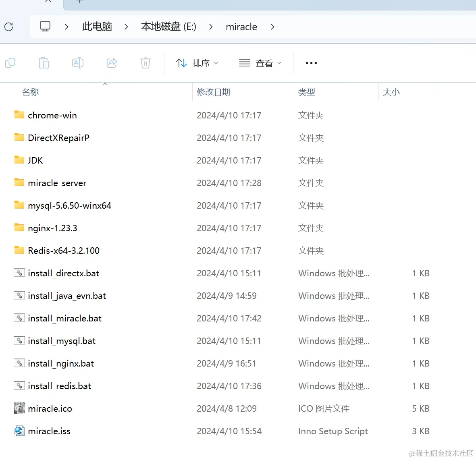Screen dimensions: 476x460
Task: Click the install_nginx.bat file icon
Action: click(19, 363)
